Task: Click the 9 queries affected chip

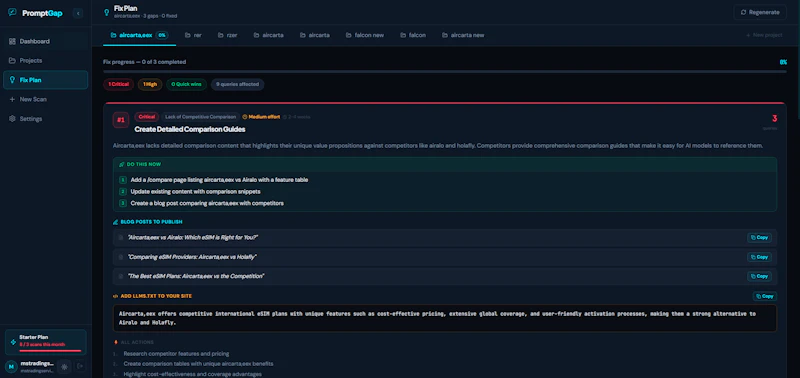Action: (x=237, y=84)
